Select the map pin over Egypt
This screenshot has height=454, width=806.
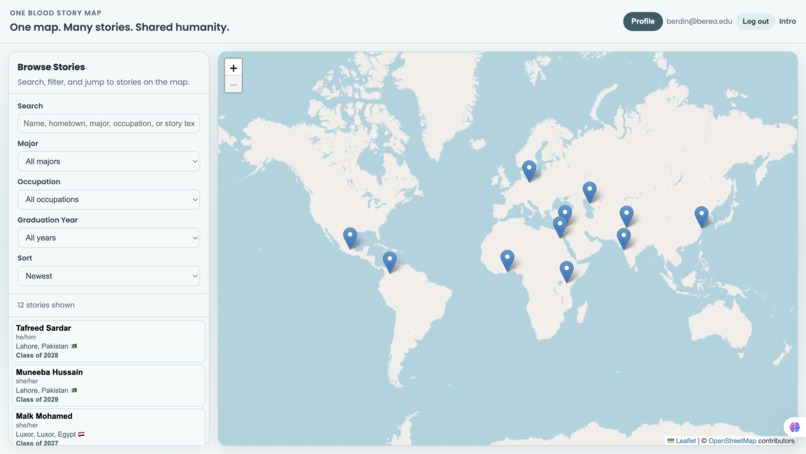point(559,228)
